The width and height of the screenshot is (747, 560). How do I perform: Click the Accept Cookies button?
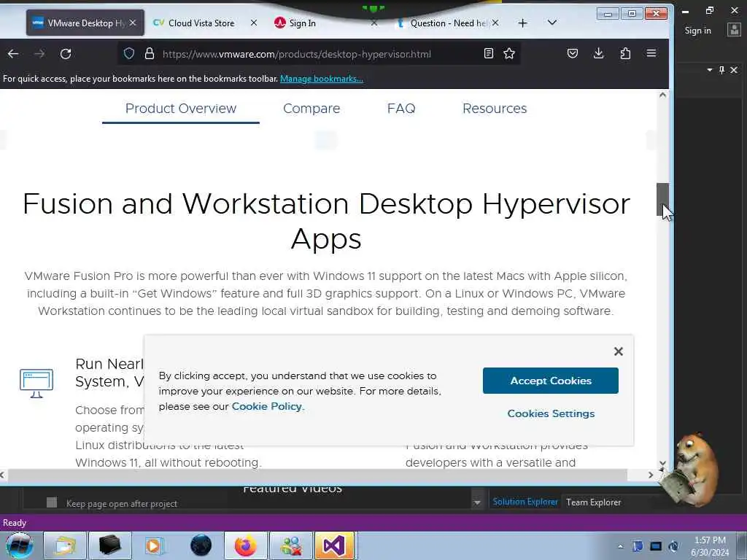pos(551,381)
